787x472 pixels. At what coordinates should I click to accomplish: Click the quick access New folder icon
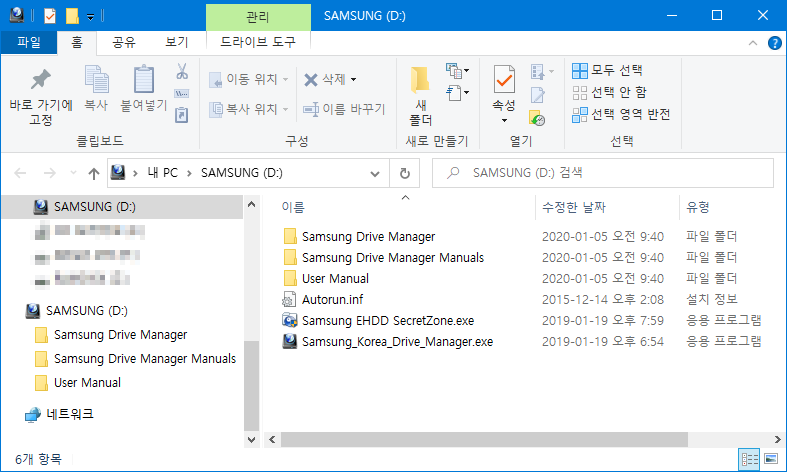click(x=72, y=16)
